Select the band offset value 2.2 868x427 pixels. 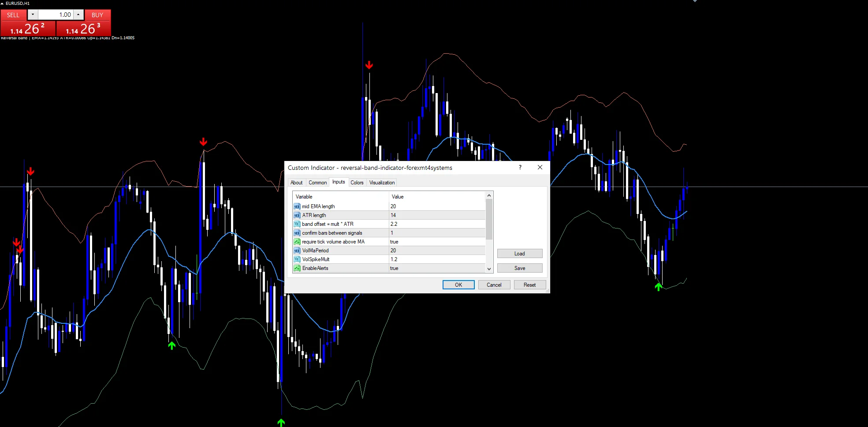(x=437, y=224)
